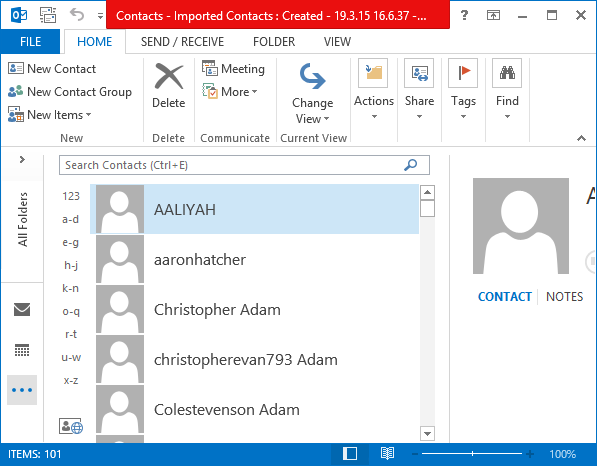
Task: Jump to contacts under x-z
Action: [x=71, y=380]
